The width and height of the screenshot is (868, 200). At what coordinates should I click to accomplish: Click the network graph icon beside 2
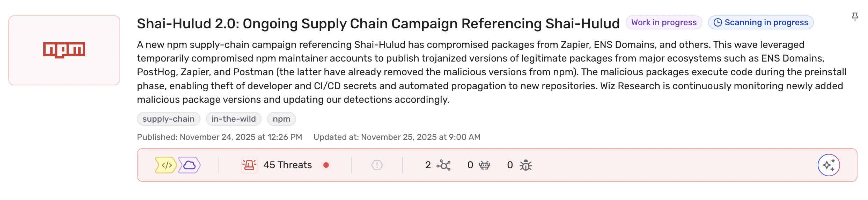click(444, 165)
